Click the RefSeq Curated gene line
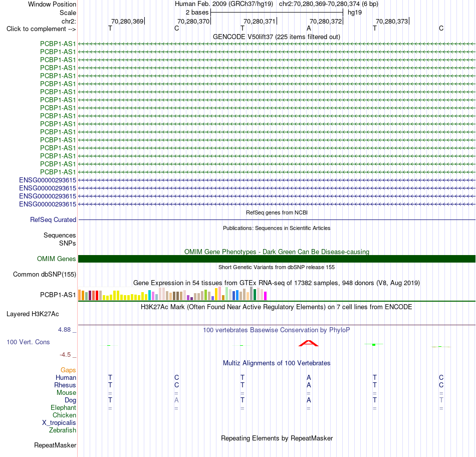 pos(277,219)
